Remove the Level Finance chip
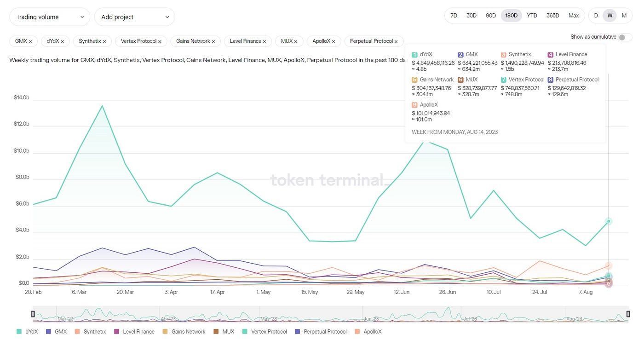The height and width of the screenshot is (340, 644). tap(264, 41)
